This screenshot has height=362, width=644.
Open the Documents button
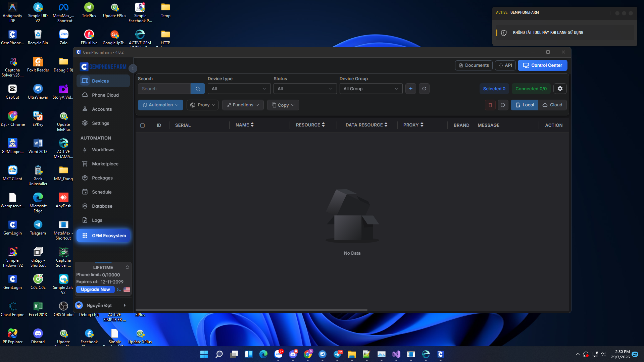coord(474,65)
